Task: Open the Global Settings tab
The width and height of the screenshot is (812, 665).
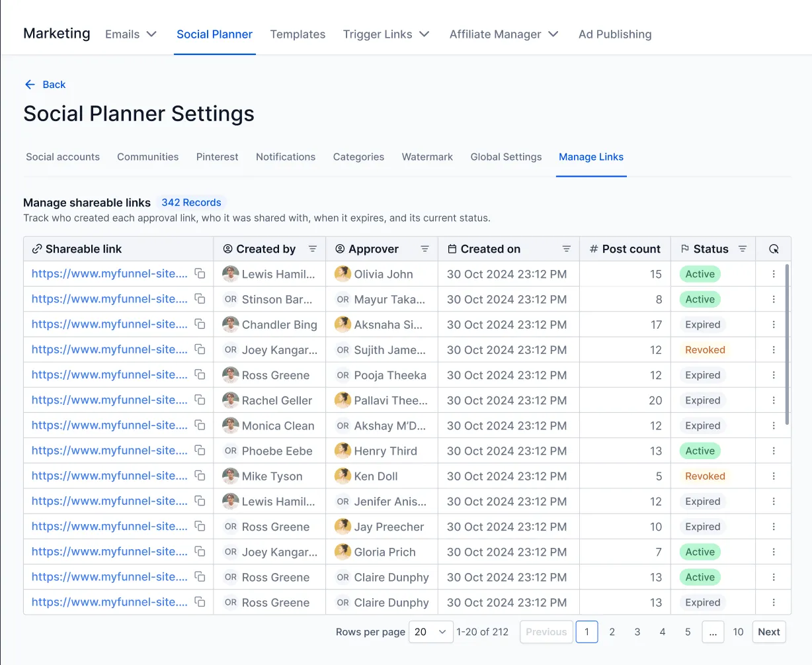Action: coord(506,157)
